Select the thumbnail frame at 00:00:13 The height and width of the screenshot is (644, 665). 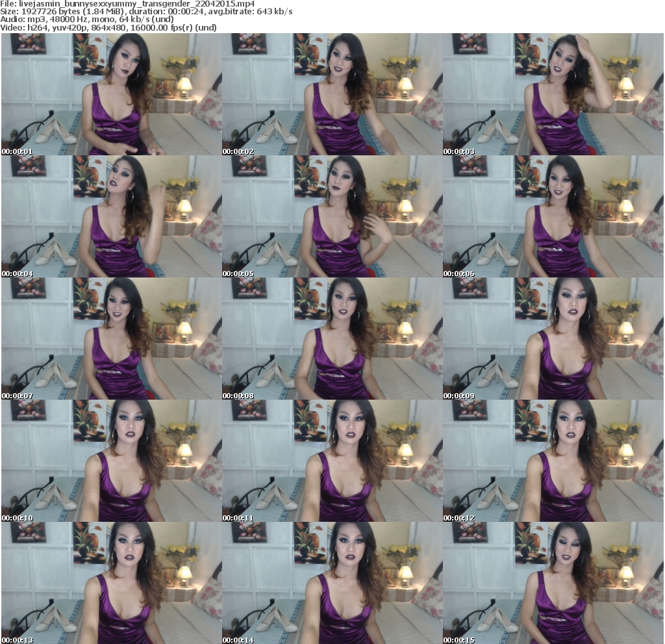coord(112,584)
